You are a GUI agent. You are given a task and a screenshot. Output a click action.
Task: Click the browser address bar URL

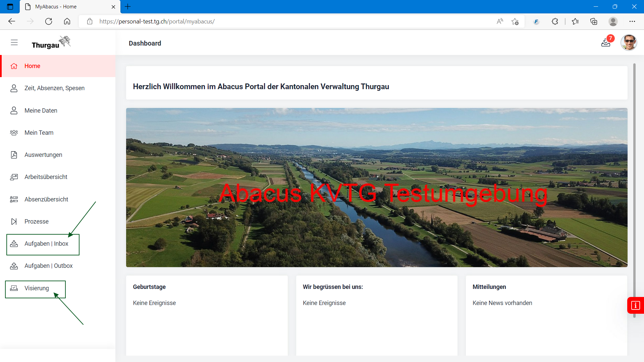click(157, 21)
